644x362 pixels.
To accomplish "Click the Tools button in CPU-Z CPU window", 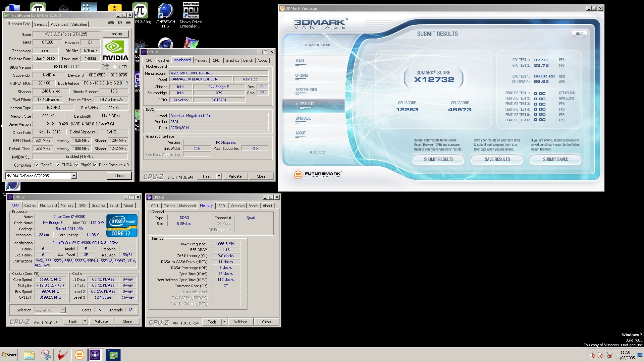I will pos(73,321).
